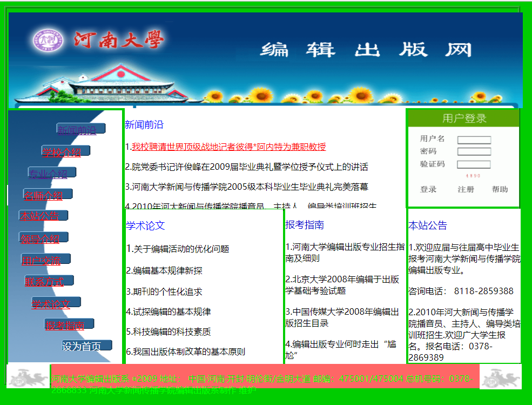This screenshot has height=405, width=532.
Task: Select 专业介绍 sidebar menu item
Action: pyautogui.click(x=49, y=174)
